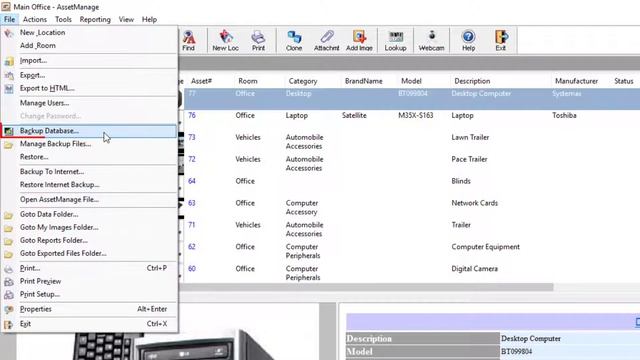Screen dimensions: 640x360
Task: Select Restore... menu entry
Action: [89, 157]
